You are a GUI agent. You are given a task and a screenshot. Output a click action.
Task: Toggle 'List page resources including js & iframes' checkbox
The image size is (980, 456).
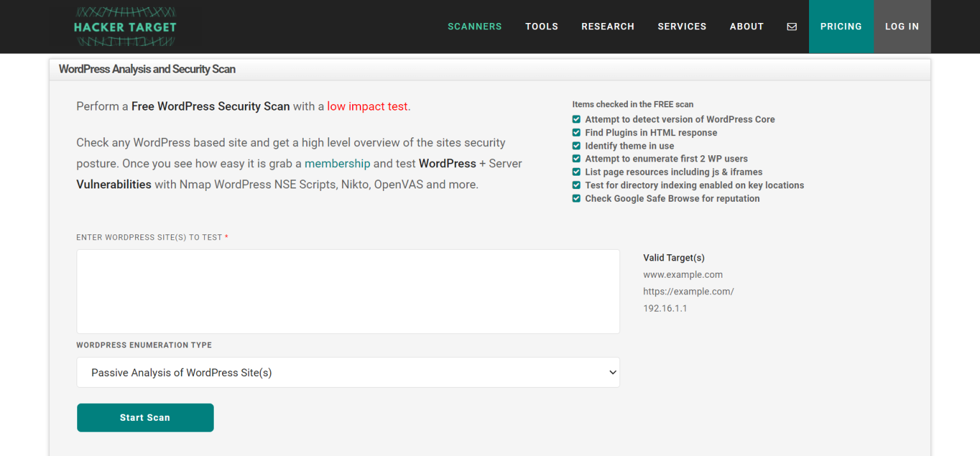pyautogui.click(x=576, y=172)
